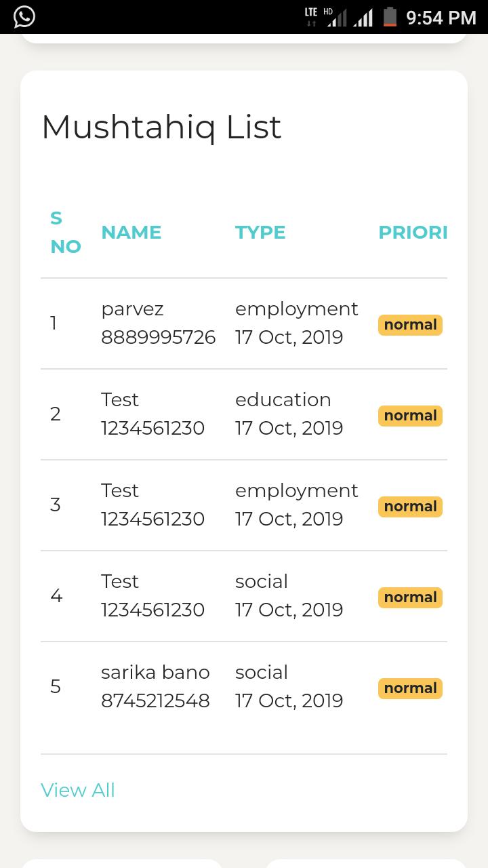Select the NAME column header
The width and height of the screenshot is (488, 868).
point(131,232)
